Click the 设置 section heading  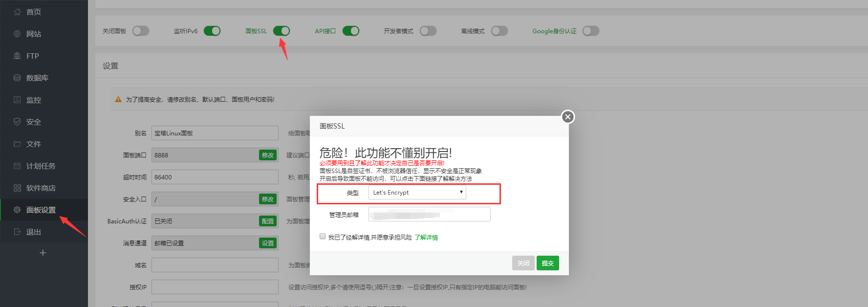click(110, 66)
